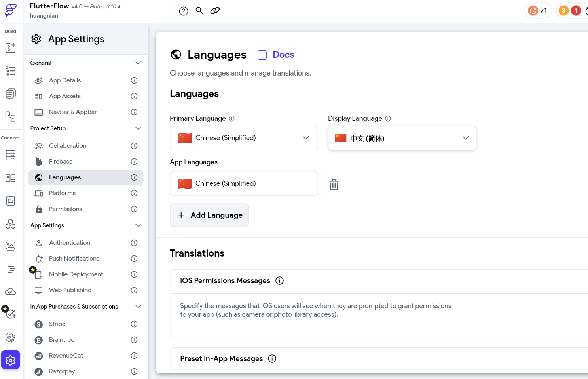The image size is (588, 379).
Task: Open the Firestore database panel
Action: pos(10,155)
